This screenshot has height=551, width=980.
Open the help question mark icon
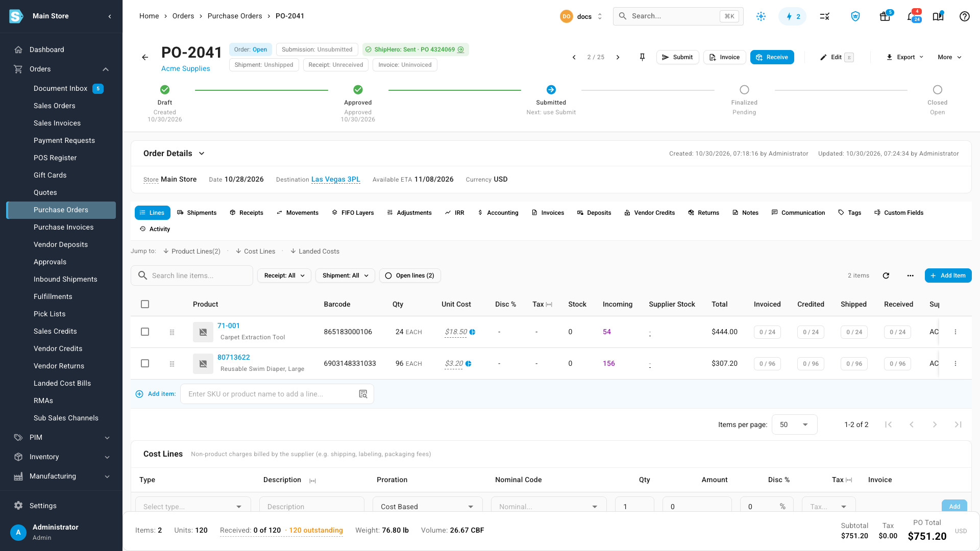[x=964, y=16]
